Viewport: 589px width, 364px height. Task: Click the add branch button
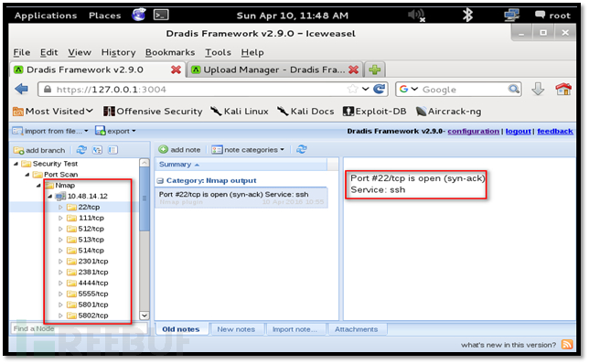tap(39, 150)
